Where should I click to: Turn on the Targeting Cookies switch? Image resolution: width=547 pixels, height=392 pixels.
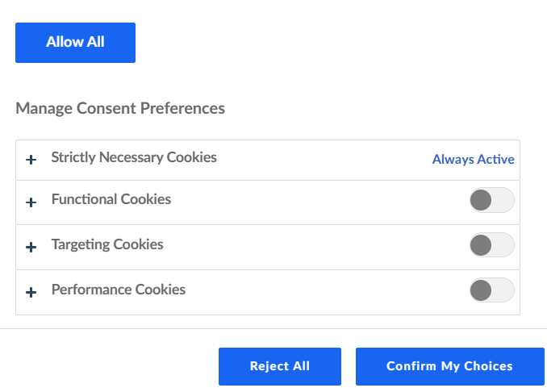pyautogui.click(x=491, y=245)
